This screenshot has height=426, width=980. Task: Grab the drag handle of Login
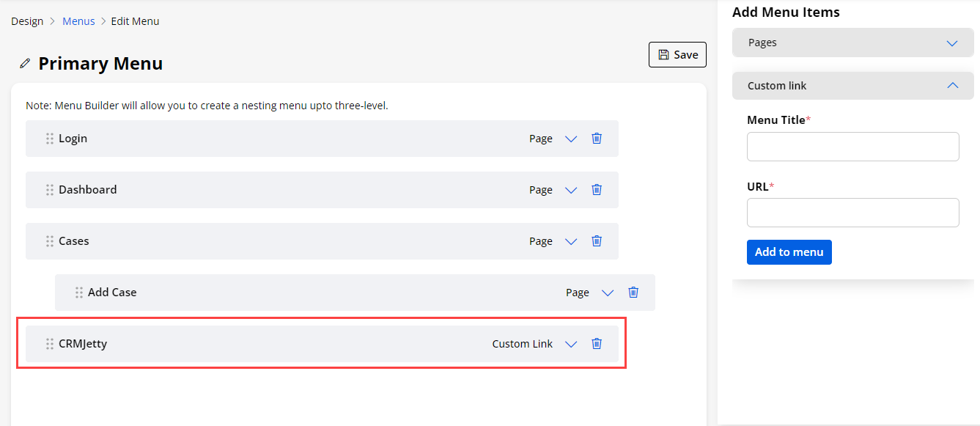pos(50,139)
